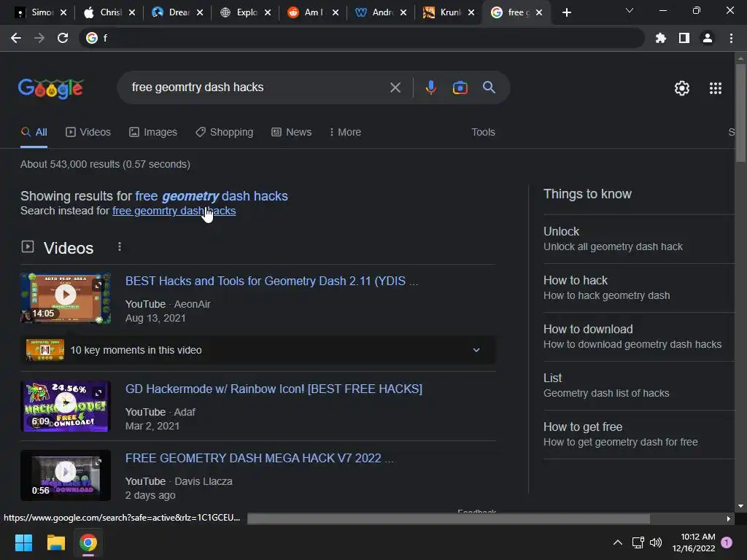Image resolution: width=747 pixels, height=560 pixels.
Task: Click the horizontal scrollbar right arrow
Action: (729, 518)
